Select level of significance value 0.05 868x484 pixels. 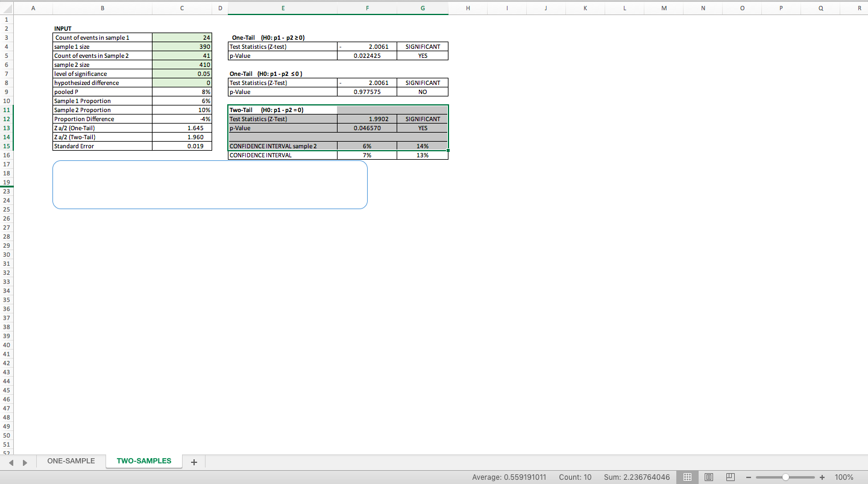[x=182, y=74]
